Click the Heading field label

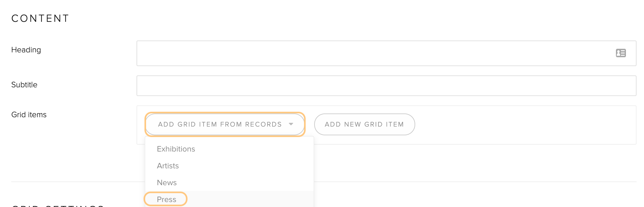[26, 50]
